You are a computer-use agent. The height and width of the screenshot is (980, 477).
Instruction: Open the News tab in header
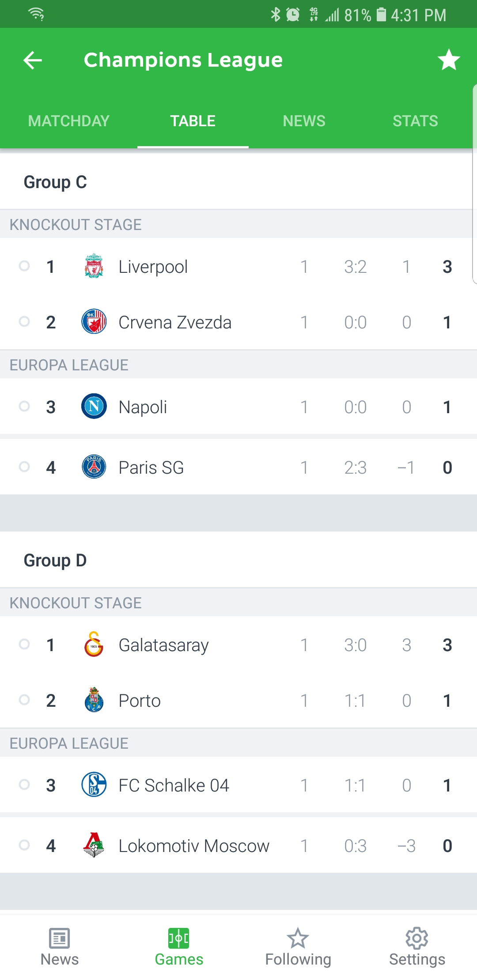304,121
